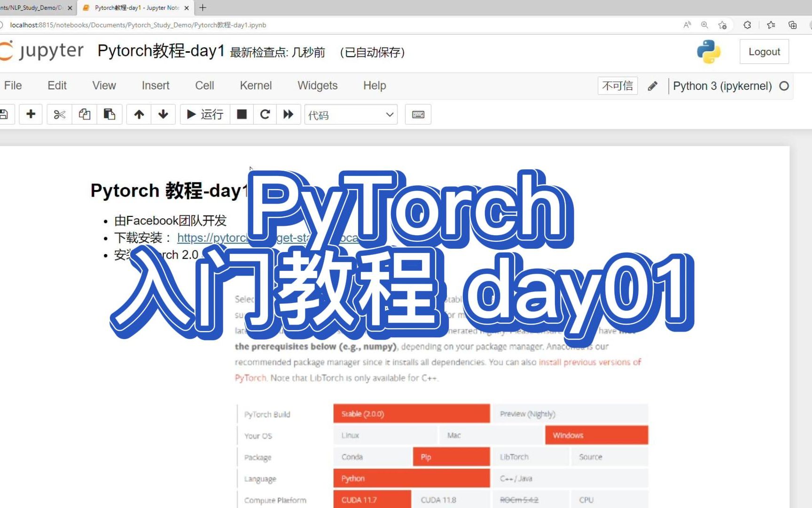
Task: Move the selected cell up
Action: [139, 114]
